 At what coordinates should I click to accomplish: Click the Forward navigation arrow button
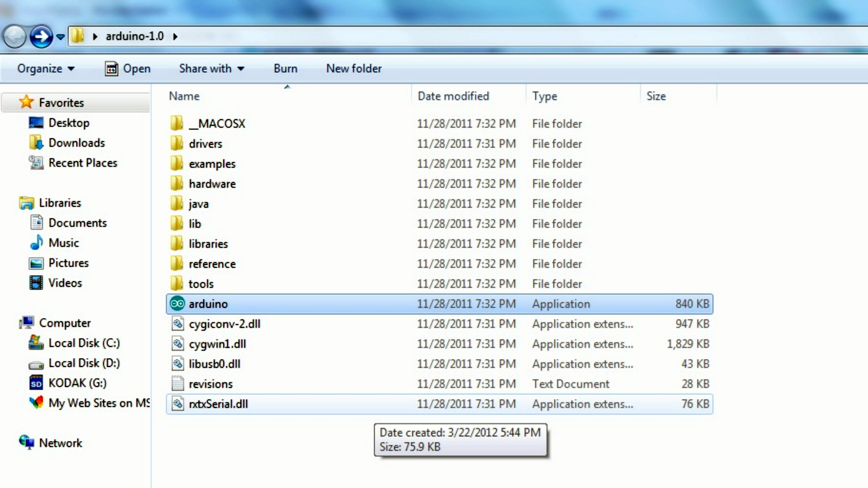pyautogui.click(x=41, y=37)
